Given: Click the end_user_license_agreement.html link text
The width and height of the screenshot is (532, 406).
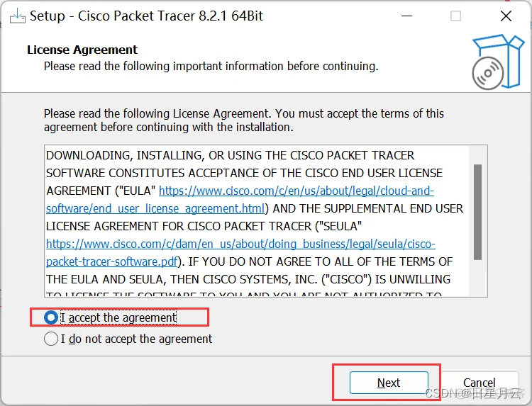Looking at the screenshot, I should coord(156,209).
